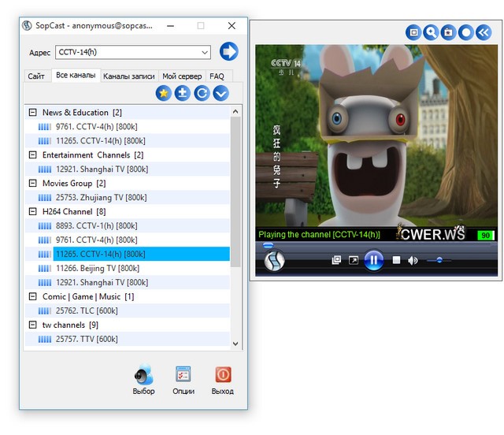The height and width of the screenshot is (435, 504).
Task: Click the speaker mute icon in player
Action: pyautogui.click(x=413, y=260)
